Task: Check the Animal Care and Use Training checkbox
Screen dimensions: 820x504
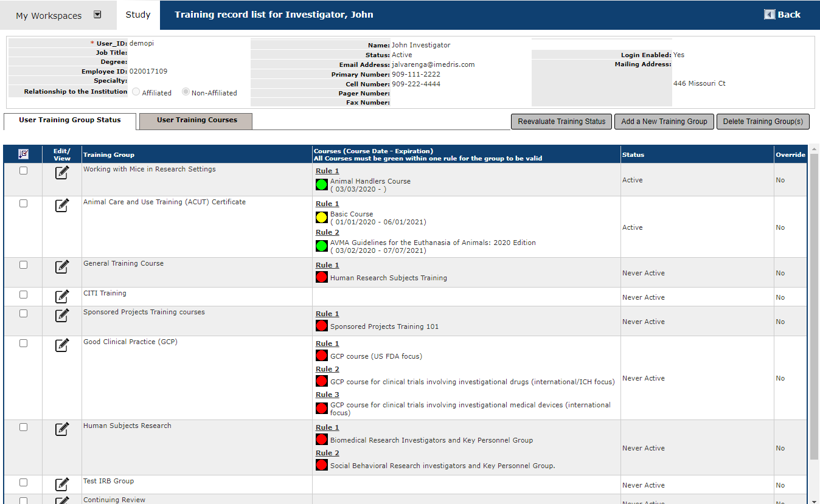Action: 24,204
